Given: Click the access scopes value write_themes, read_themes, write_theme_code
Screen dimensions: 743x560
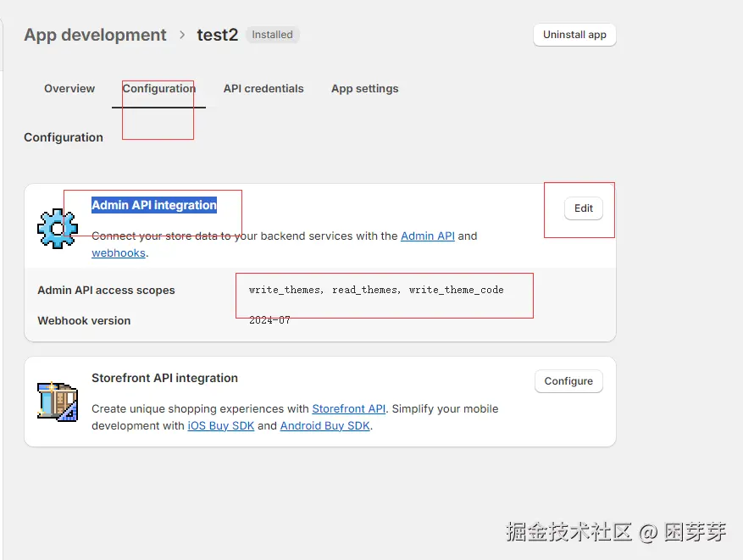Looking at the screenshot, I should click(376, 290).
